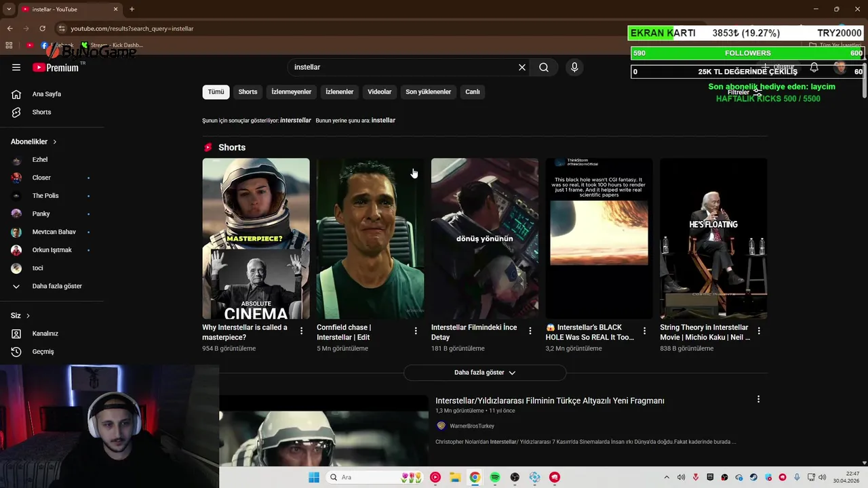The width and height of the screenshot is (868, 488).
Task: Go back in Chrome browser
Action: point(9,28)
